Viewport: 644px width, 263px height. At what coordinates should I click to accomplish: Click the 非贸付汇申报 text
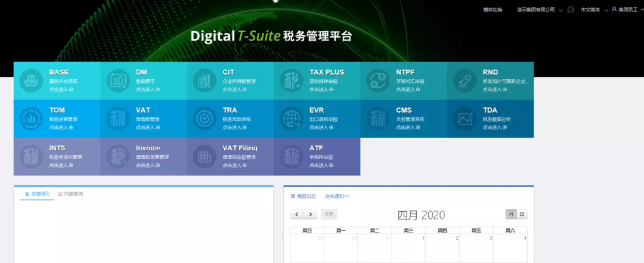410,81
